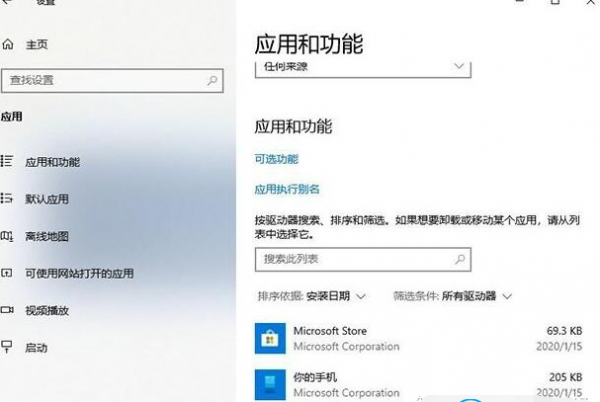Click the Microsoft Store app icon
Image resolution: width=600 pixels, height=402 pixels.
coord(270,339)
